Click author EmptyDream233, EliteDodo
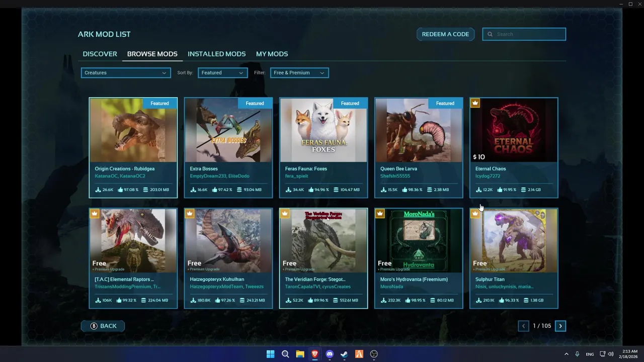Screen dimensions: 644x362 [x=219, y=176]
